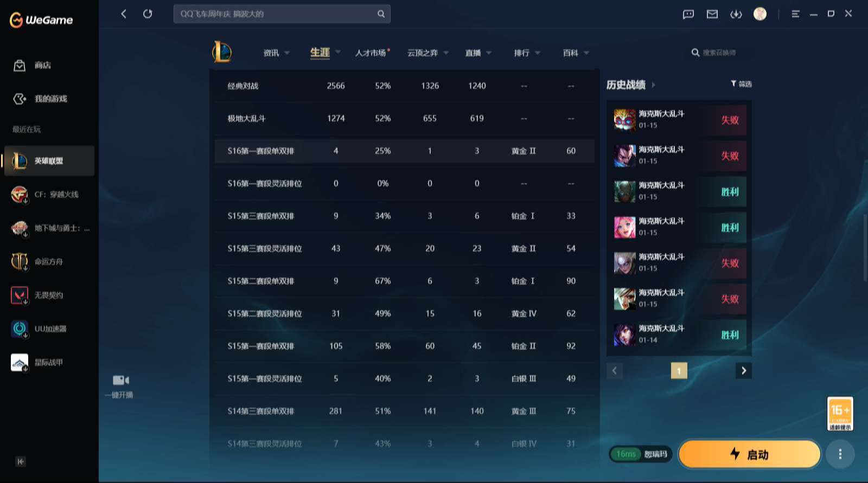Open the League of Legends logo home
Image resolution: width=868 pixels, height=483 pixels.
pyautogui.click(x=222, y=52)
